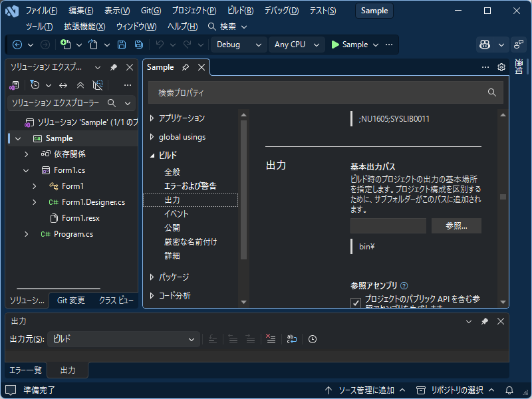
Task: Click show all files icon
Action: [98, 85]
